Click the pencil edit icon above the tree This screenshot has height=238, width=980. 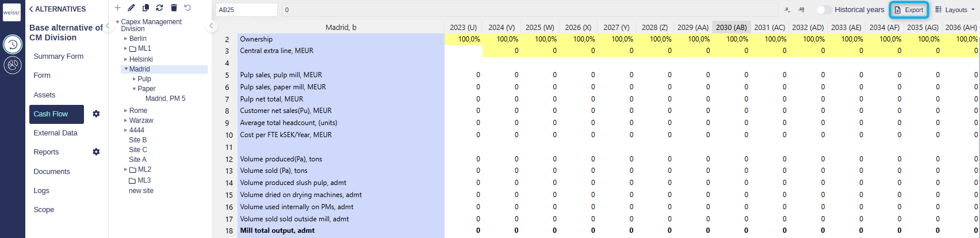click(131, 8)
